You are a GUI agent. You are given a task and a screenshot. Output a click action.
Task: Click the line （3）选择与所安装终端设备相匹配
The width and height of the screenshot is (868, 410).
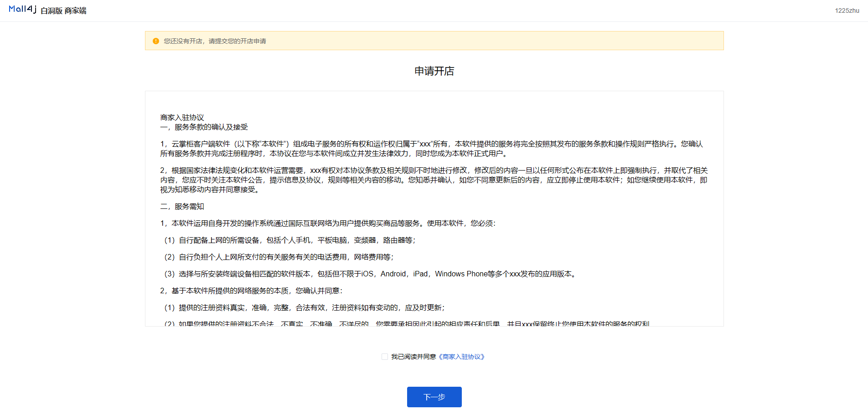[371, 274]
